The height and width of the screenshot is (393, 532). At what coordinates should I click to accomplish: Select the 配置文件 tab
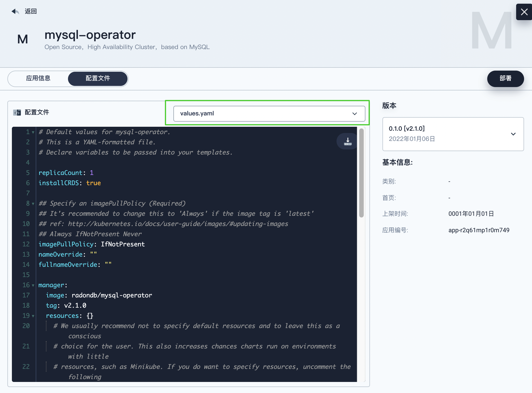tap(98, 79)
